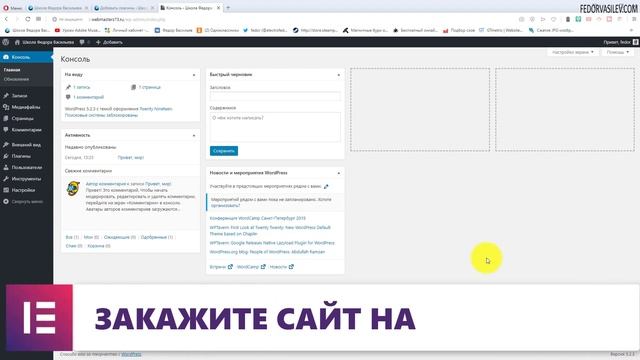The height and width of the screenshot is (360, 640).
Task: Open the Уроки Adobe Muse YouTube bookmark
Action: point(78,30)
